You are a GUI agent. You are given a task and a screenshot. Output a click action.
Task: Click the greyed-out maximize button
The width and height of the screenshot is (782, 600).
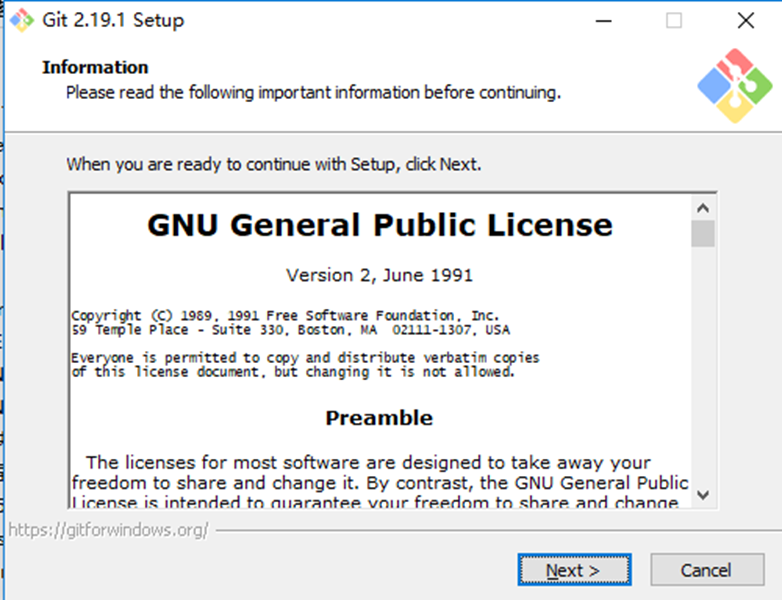[674, 20]
